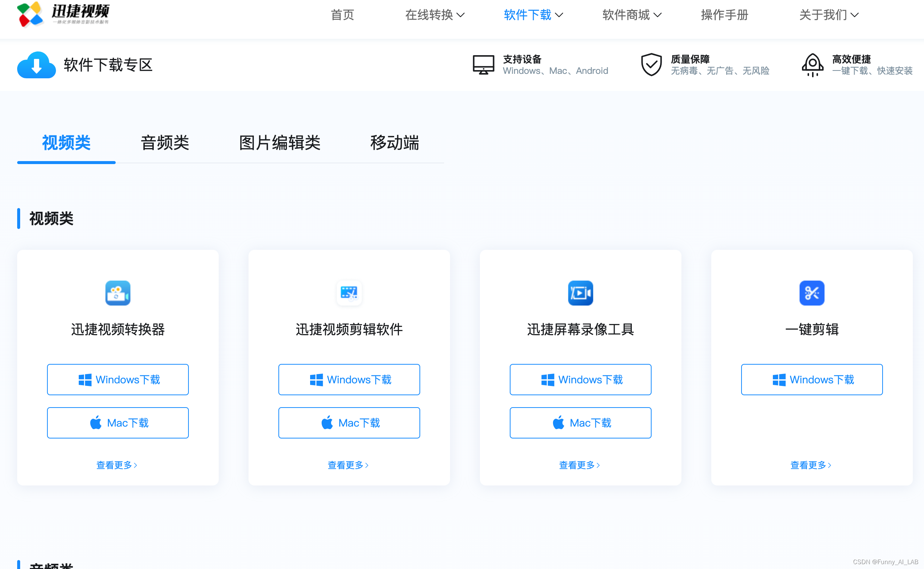The width and height of the screenshot is (924, 569).
Task: Click the 迅捷屏幕录像工具 title
Action: point(581,329)
